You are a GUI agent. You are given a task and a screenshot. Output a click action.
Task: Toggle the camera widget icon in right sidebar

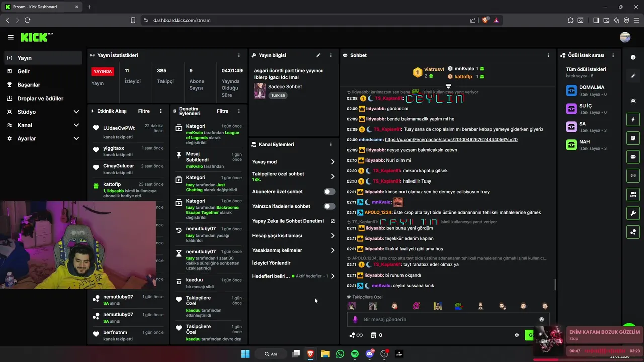pyautogui.click(x=633, y=194)
